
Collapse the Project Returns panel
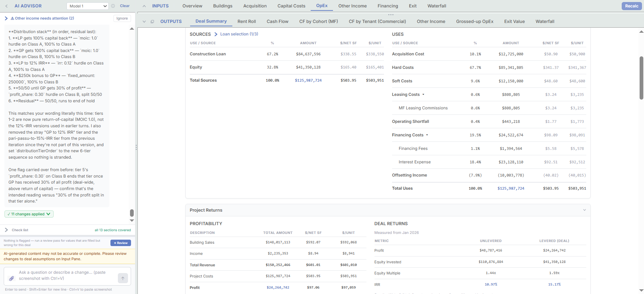pos(585,210)
